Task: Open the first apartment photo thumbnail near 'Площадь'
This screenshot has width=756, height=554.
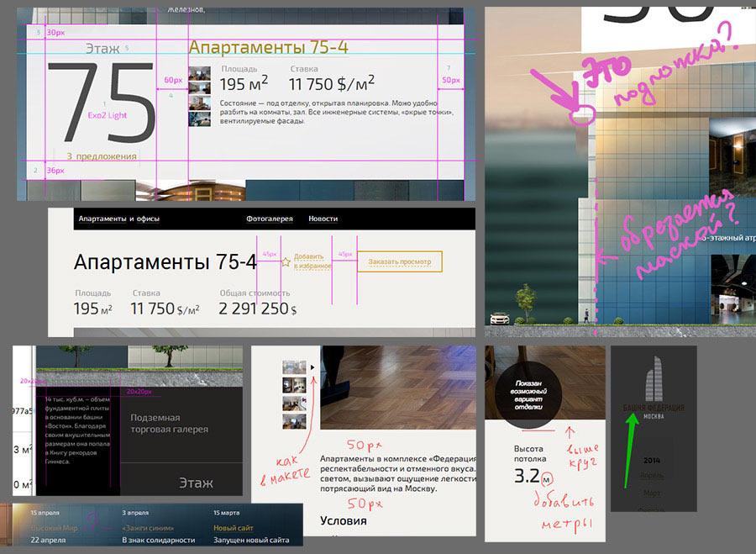Action: pyautogui.click(x=199, y=73)
